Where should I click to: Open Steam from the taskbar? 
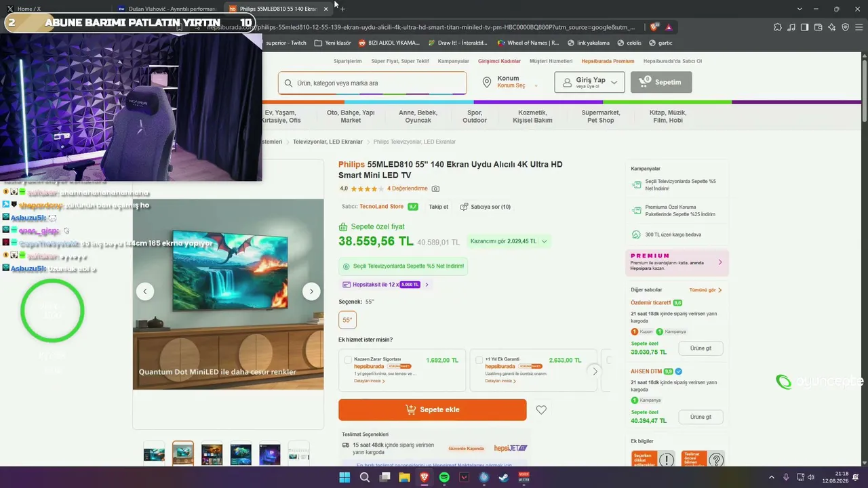click(504, 478)
